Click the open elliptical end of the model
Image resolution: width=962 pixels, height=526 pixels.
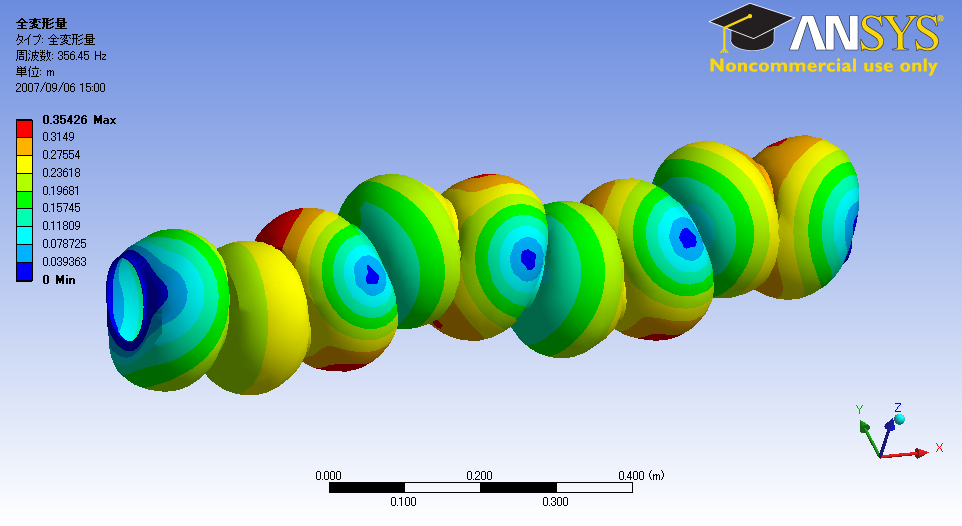tap(129, 300)
